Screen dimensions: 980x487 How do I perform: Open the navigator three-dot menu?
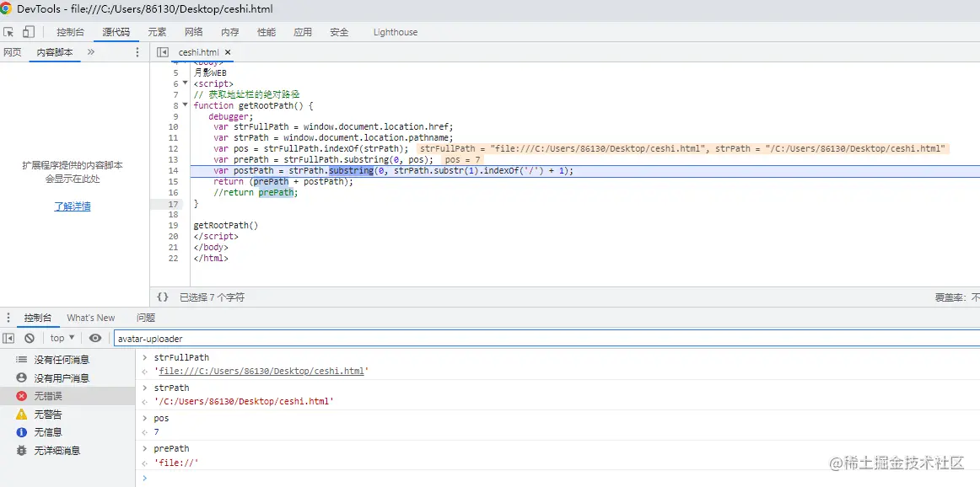point(137,52)
